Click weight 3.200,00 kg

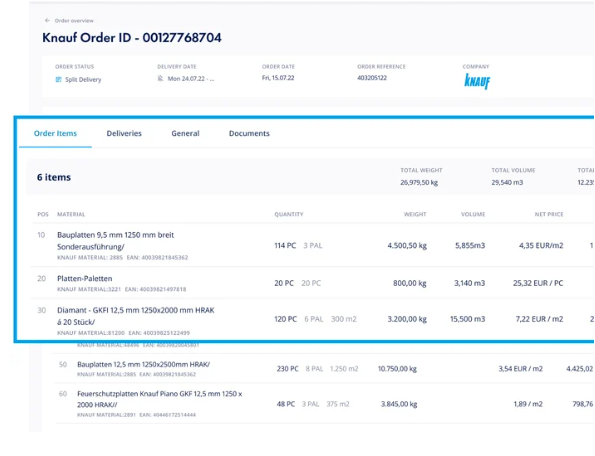pos(407,319)
